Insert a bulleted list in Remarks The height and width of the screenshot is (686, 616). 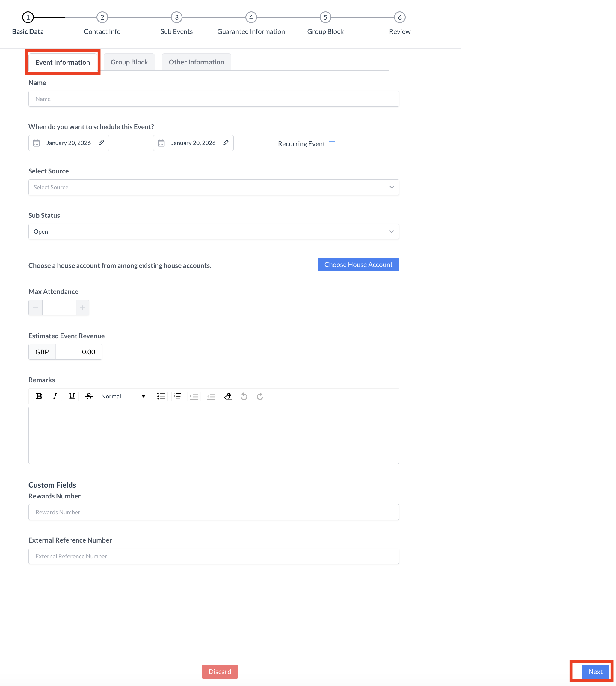[x=161, y=396]
